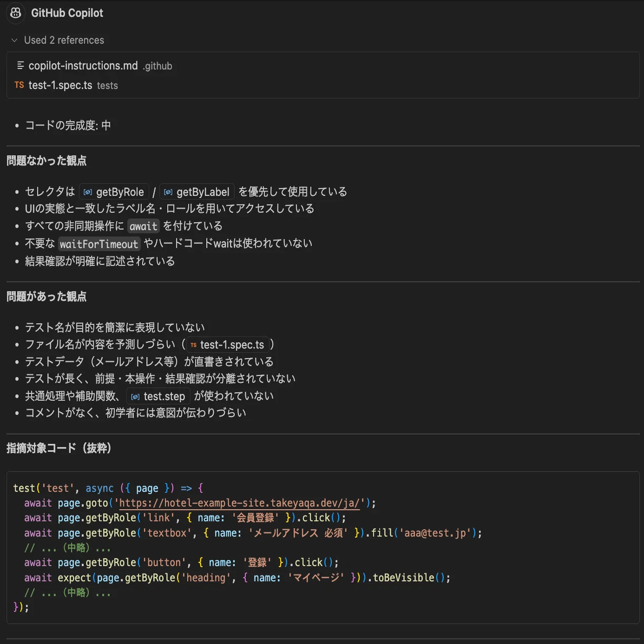Click the markdown file icon beside copilot-instructions.md
The width and height of the screenshot is (644, 644).
coord(20,66)
